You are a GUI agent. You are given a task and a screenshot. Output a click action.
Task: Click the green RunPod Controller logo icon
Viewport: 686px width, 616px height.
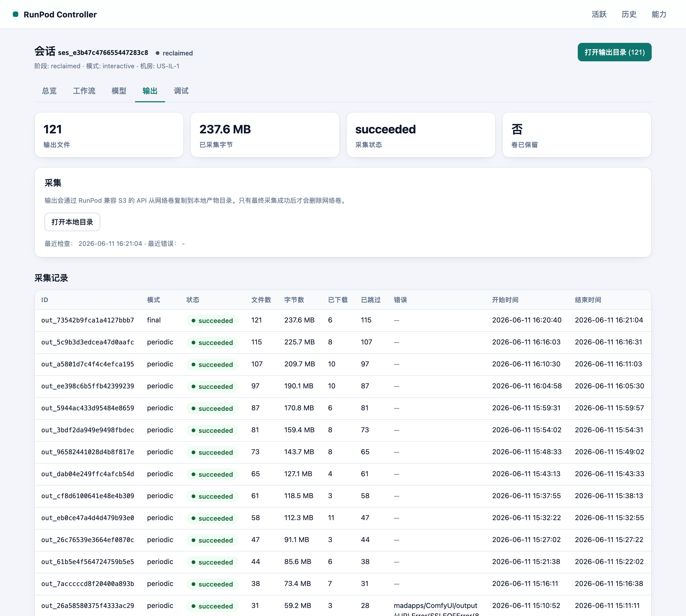point(16,14)
